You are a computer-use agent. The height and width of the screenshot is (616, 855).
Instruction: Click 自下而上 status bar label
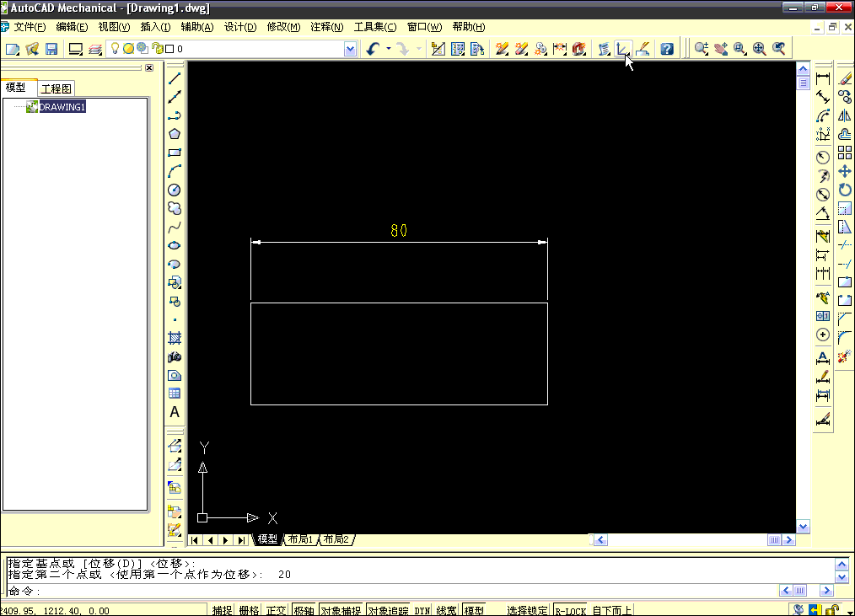point(612,611)
